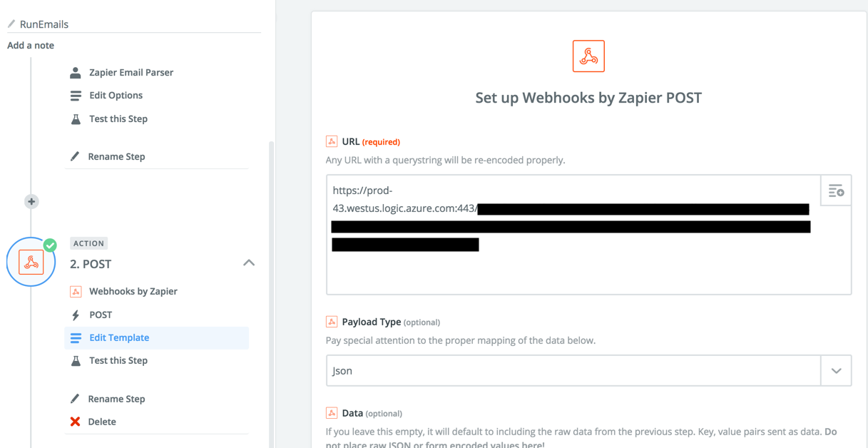Click inside the URL text field
Viewport: 868px width, 448px height.
573,235
